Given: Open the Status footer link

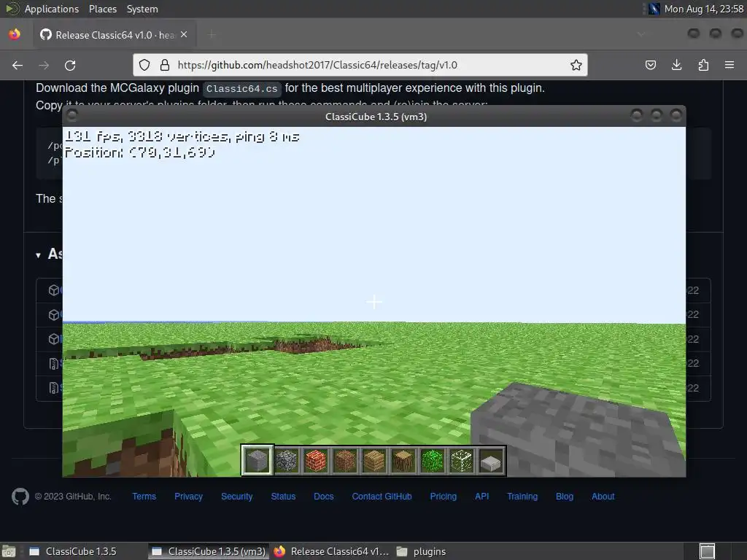Looking at the screenshot, I should tap(283, 497).
